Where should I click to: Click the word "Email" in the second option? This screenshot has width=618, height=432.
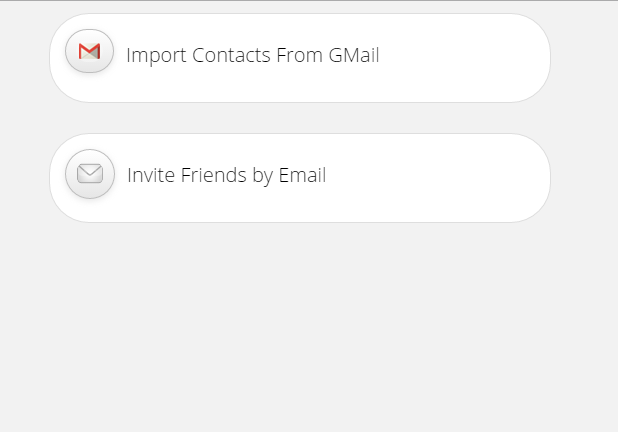tap(302, 176)
